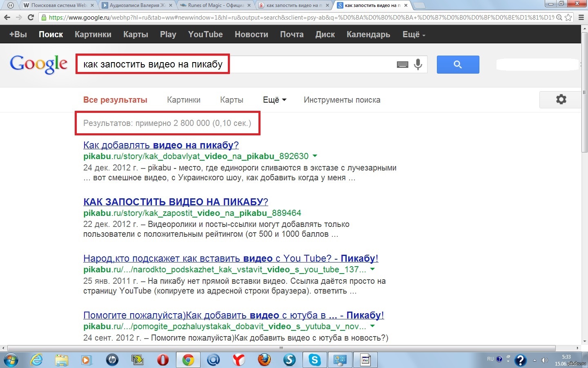588x368 pixels.
Task: Open the Mail.ru Agent @ icon
Action: [x=214, y=360]
